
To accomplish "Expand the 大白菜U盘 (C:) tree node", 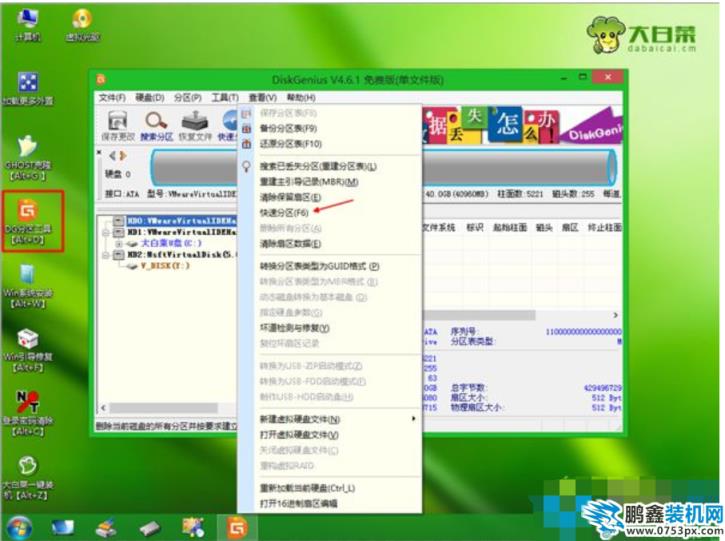I will (119, 244).
